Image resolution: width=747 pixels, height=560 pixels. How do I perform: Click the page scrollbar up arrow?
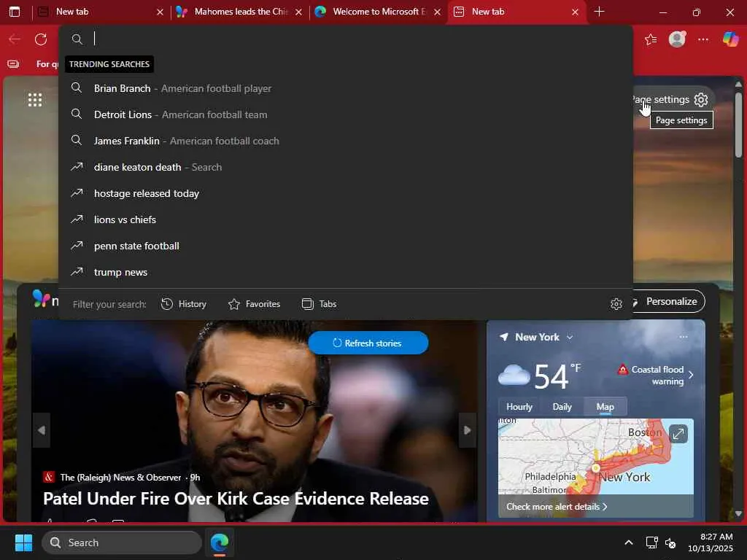coord(738,85)
